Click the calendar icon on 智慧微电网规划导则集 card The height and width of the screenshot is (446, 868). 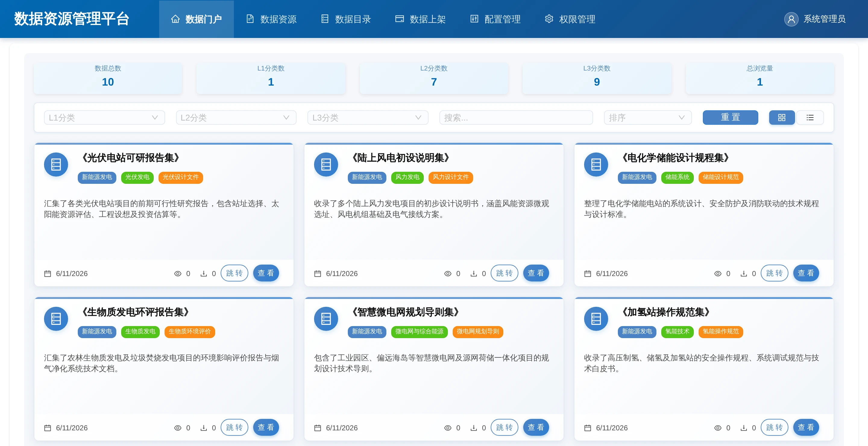click(x=317, y=428)
